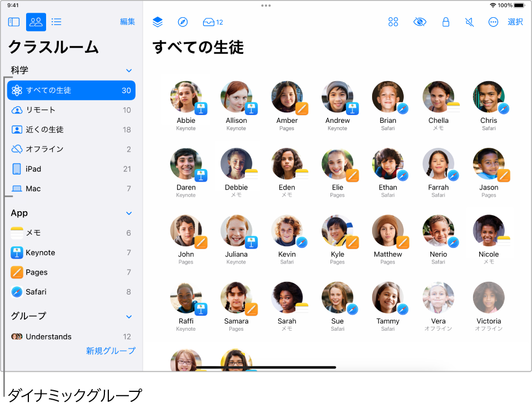Switch to list view in the sidebar header
Screen dimensions: 532x408
pos(56,22)
